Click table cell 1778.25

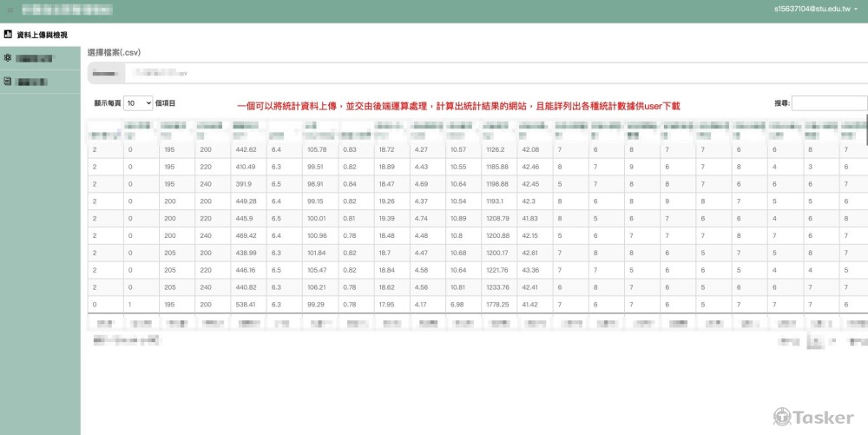500,305
